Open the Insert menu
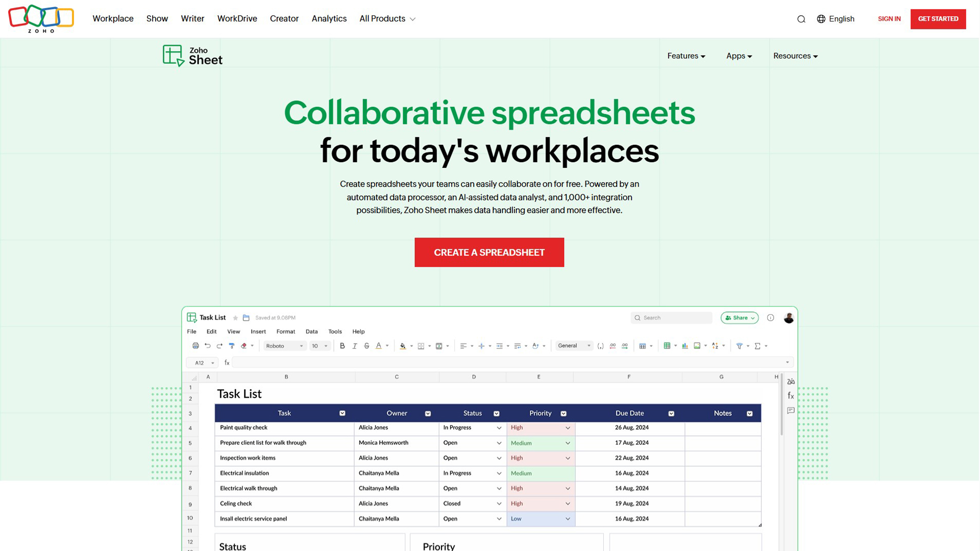Image resolution: width=980 pixels, height=551 pixels. point(258,332)
